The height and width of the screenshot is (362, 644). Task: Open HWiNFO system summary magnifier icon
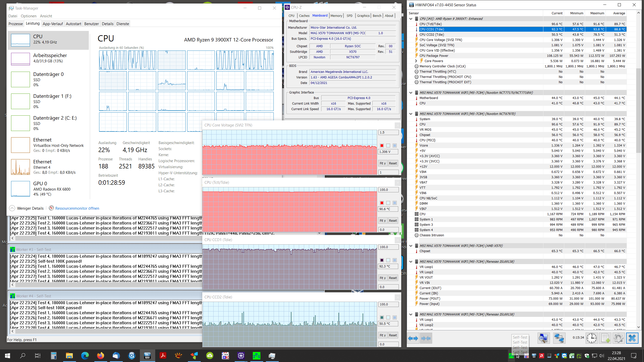point(543,338)
